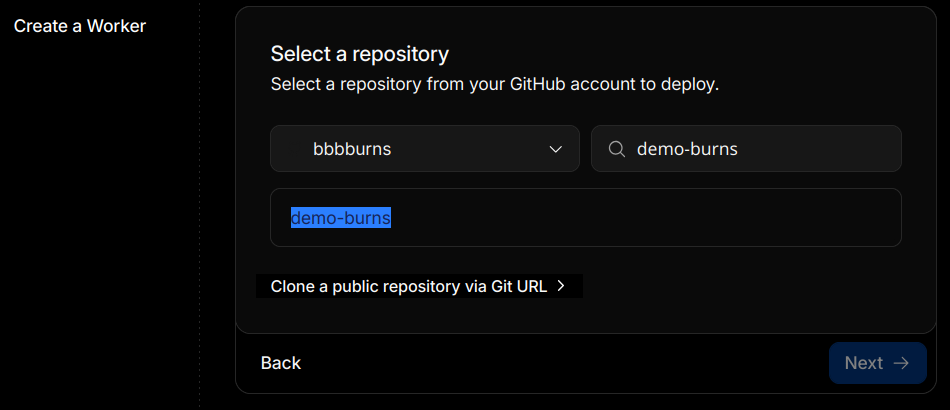Click the arrow icon inside Next button
The height and width of the screenshot is (410, 950).
click(x=901, y=363)
